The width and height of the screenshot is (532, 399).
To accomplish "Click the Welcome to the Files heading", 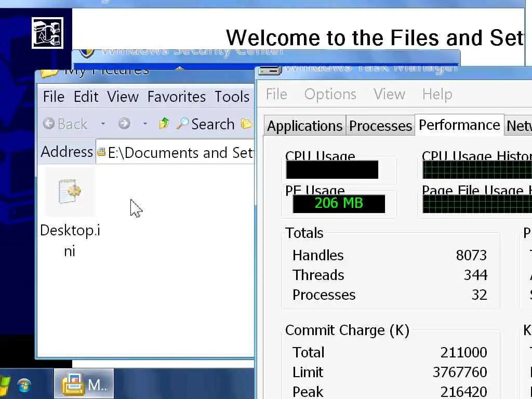I will [x=375, y=37].
